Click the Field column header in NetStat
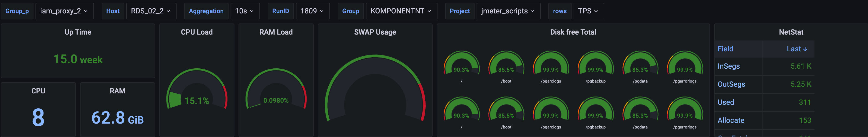The width and height of the screenshot is (868, 137). [x=739, y=49]
